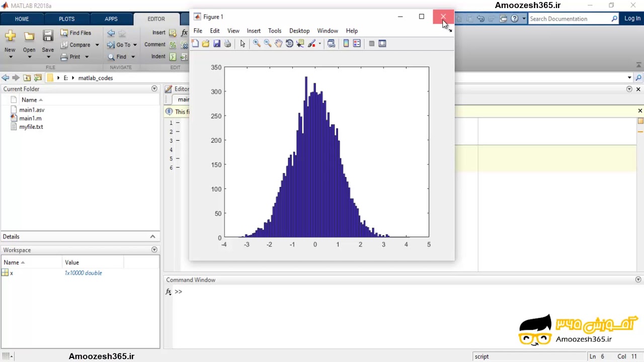Insert a legend in the figure
644x362 pixels.
(357, 44)
